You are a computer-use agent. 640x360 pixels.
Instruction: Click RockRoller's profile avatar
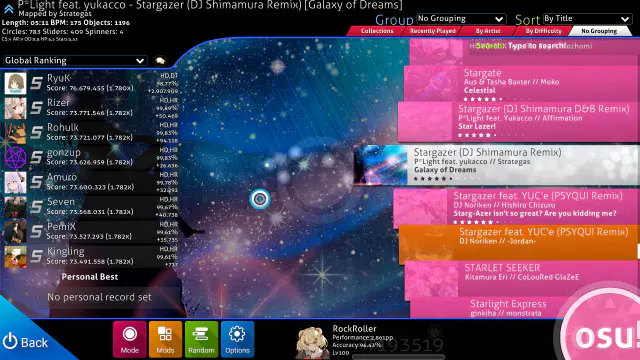(x=312, y=342)
